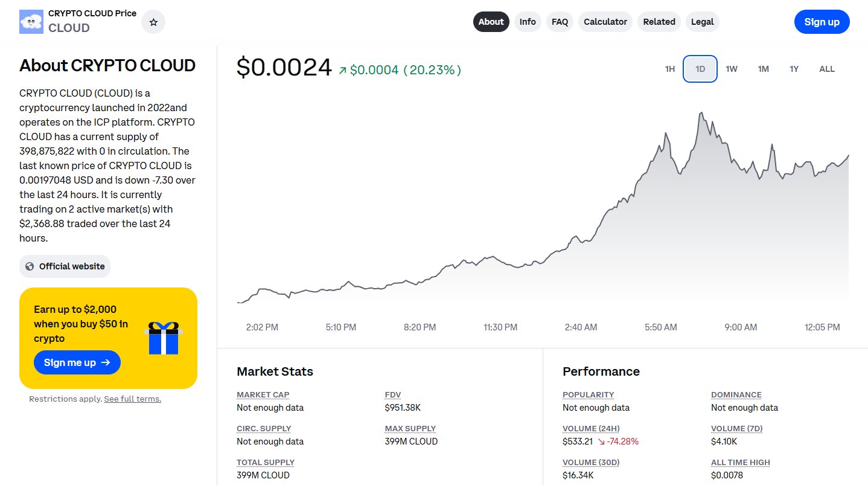Show the ALL time chart range

826,69
